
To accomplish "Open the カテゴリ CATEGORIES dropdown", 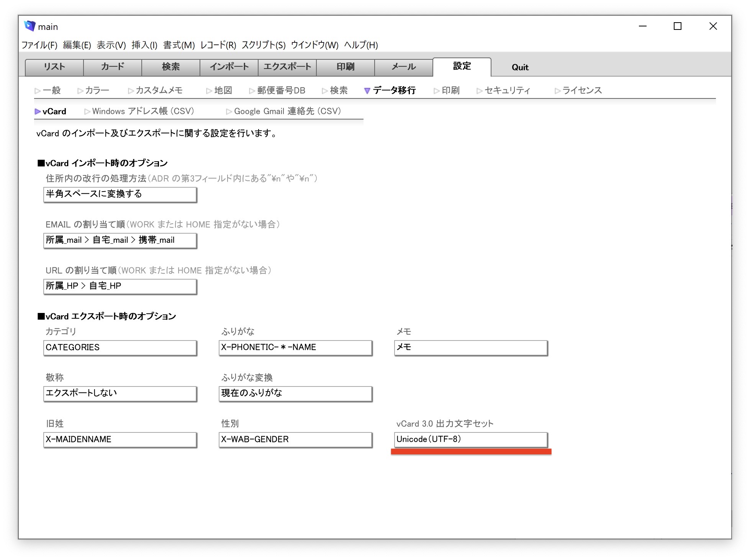I will (x=120, y=347).
